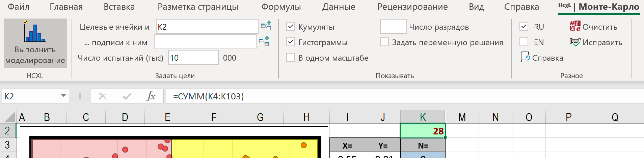Image resolution: width=644 pixels, height=158 pixels.
Task: Click the N= header cell
Action: coord(423,145)
